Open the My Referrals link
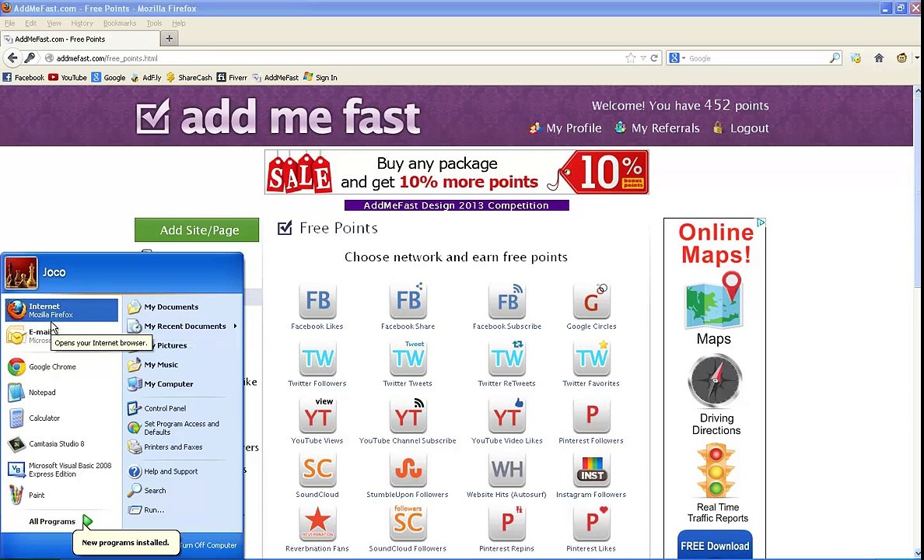 [x=657, y=128]
